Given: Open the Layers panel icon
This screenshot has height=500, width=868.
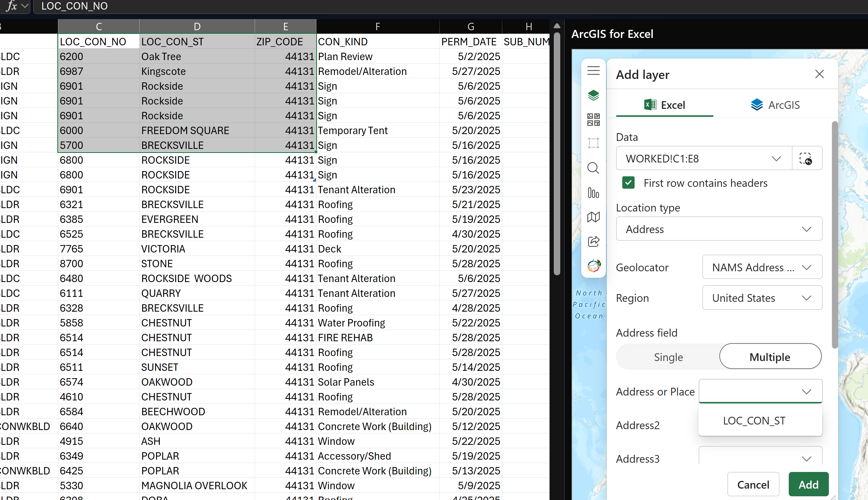Looking at the screenshot, I should point(593,95).
